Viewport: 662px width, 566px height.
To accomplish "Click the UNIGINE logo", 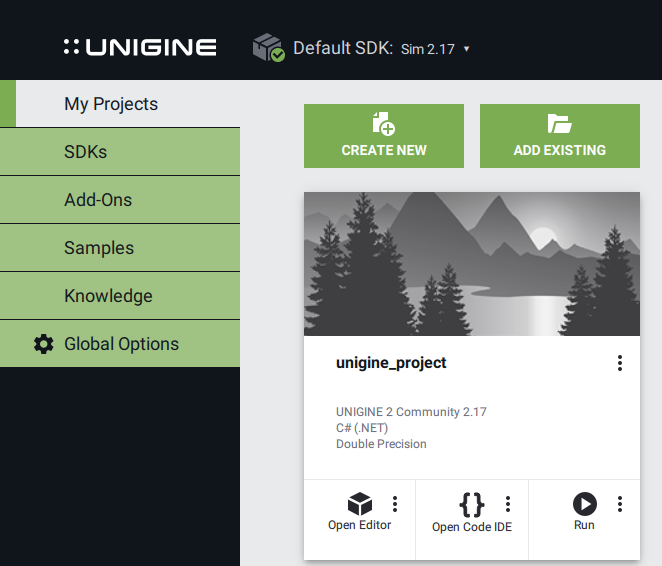I will [x=140, y=47].
